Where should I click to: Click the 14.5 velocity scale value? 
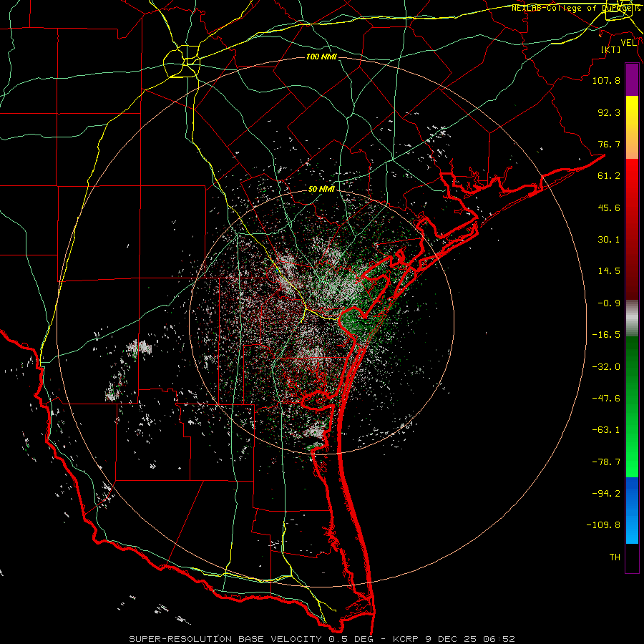[609, 271]
